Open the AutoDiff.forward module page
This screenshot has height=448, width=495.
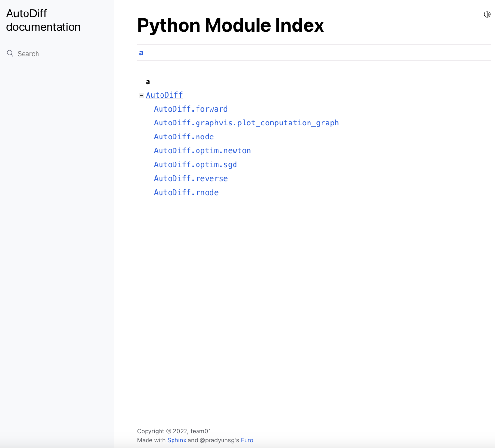pyautogui.click(x=191, y=109)
